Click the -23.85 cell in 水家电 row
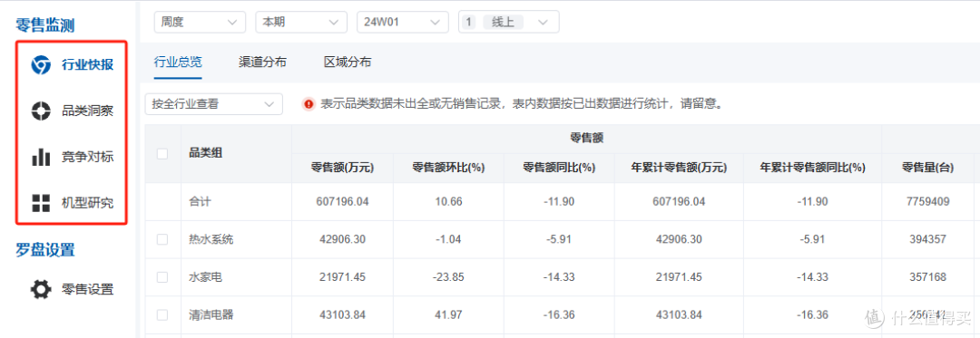980x338 pixels. [x=449, y=277]
